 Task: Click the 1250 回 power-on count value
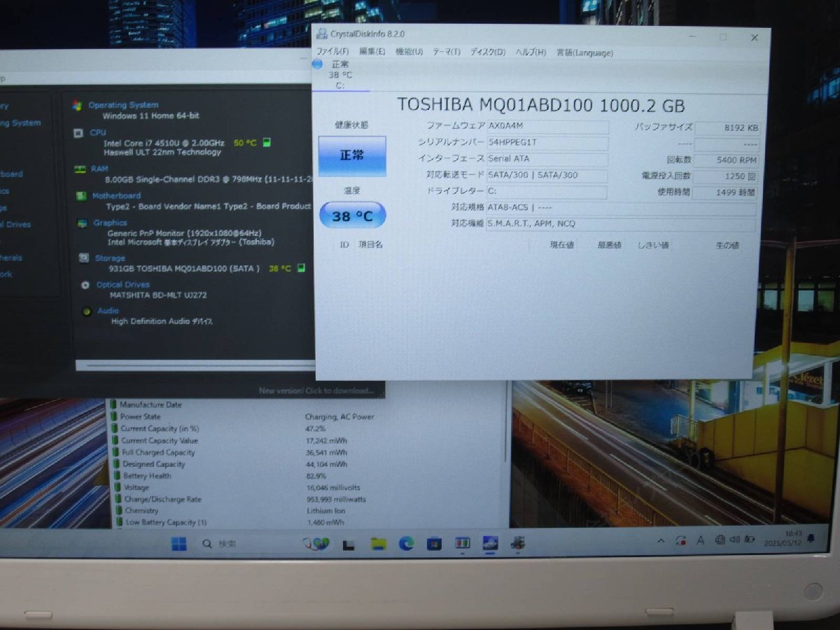pyautogui.click(x=727, y=176)
